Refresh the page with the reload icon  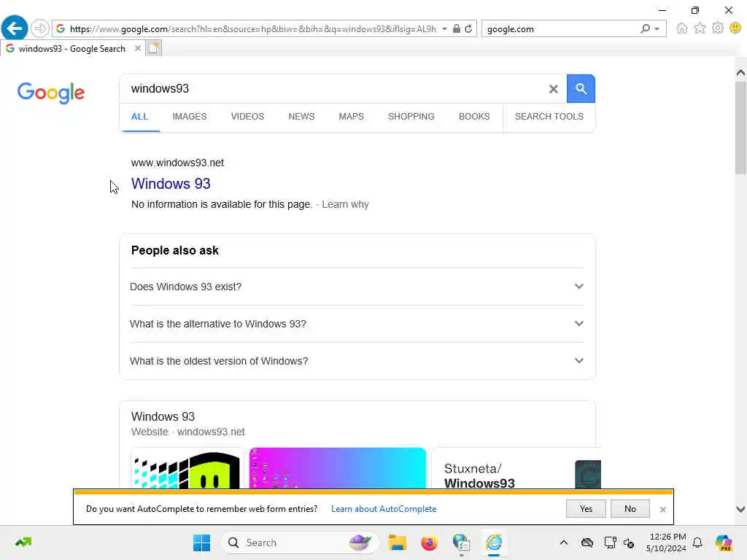[468, 28]
